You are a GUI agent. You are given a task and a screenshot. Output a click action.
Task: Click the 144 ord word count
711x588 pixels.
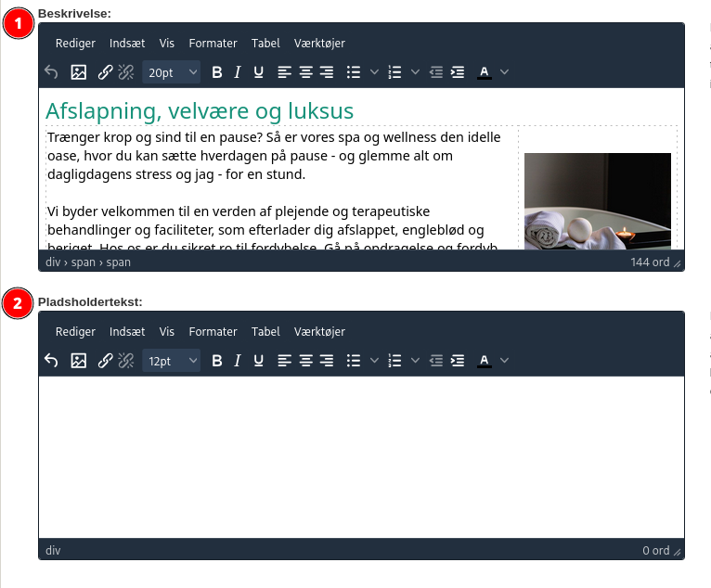(x=650, y=262)
